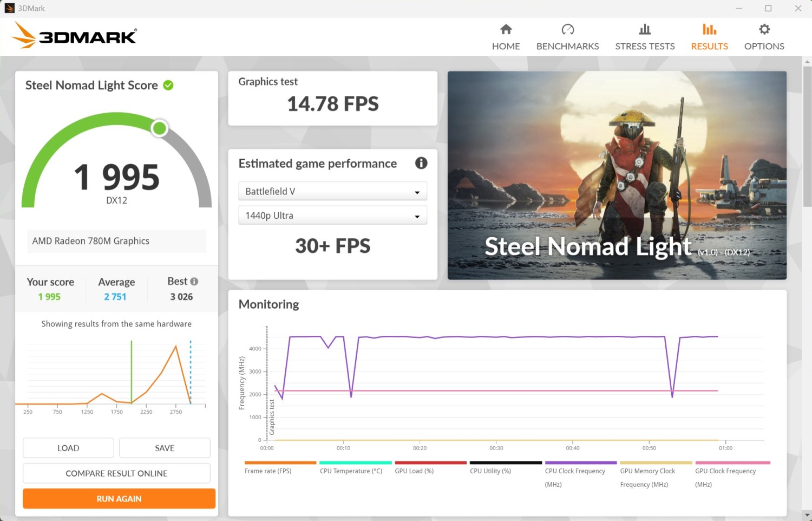The width and height of the screenshot is (812, 521).
Task: Toggle the CPU Temperature legend item
Action: (355, 468)
